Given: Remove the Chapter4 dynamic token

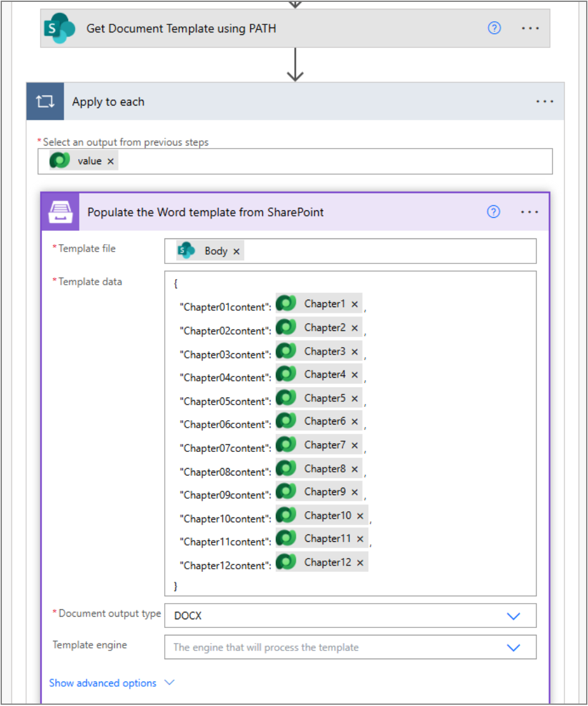Looking at the screenshot, I should (355, 375).
